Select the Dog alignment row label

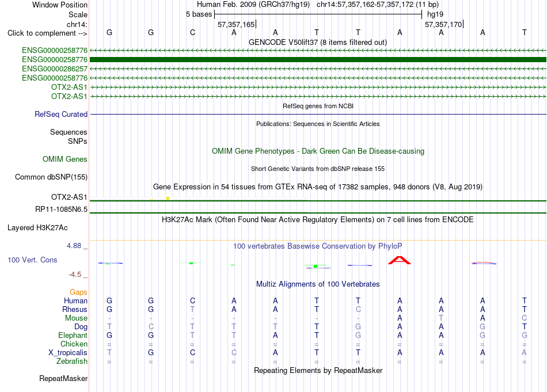click(81, 327)
